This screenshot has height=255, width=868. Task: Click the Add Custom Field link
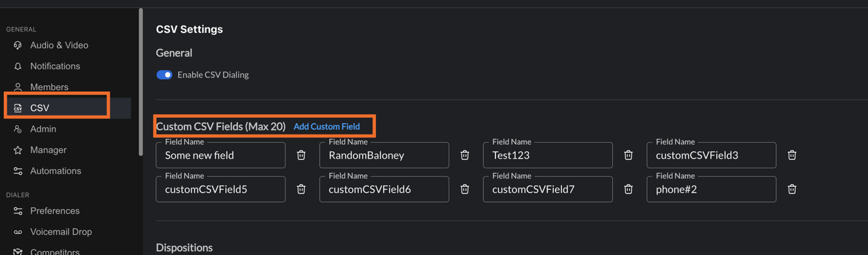coord(327,127)
